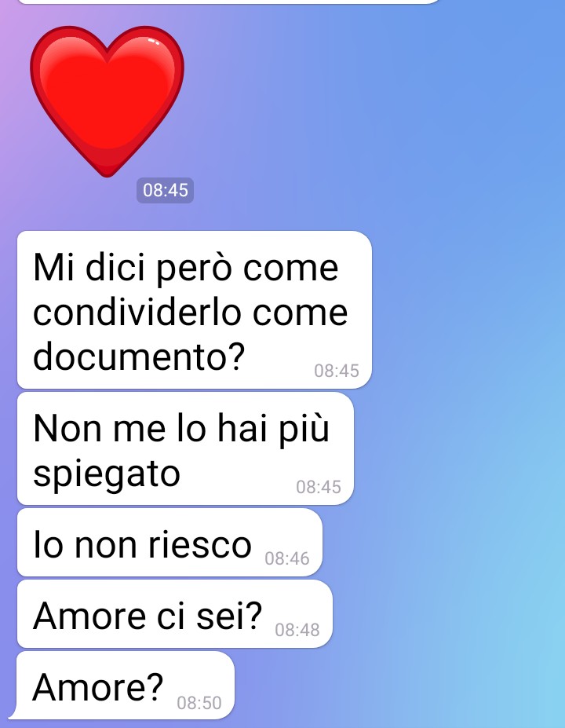Image resolution: width=565 pixels, height=728 pixels.
Task: Click the word 'spiegato' in the message
Action: [x=107, y=474]
